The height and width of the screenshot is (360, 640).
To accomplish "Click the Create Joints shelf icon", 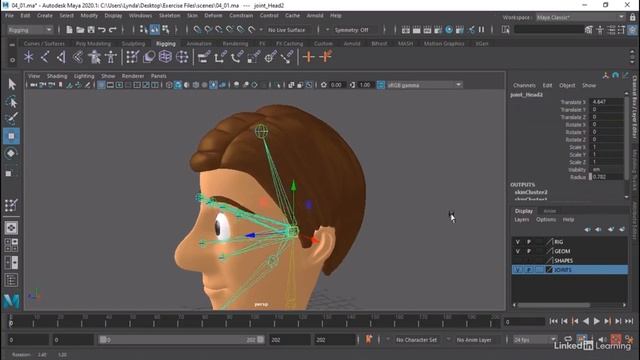I will coord(44,57).
